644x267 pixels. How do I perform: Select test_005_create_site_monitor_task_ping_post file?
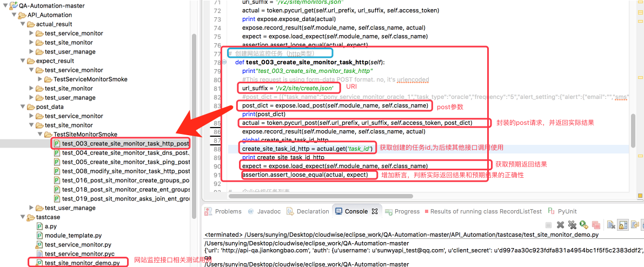point(125,162)
